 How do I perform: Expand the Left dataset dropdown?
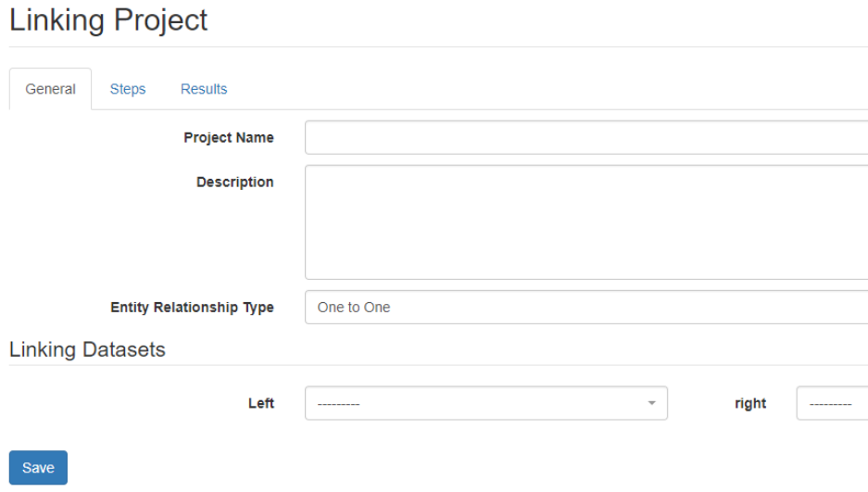click(x=485, y=403)
